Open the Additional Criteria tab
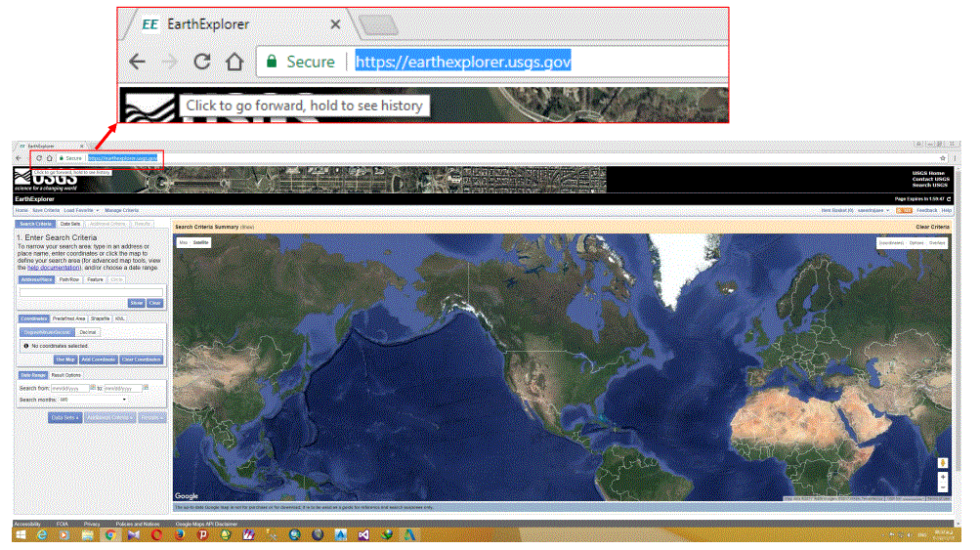The width and height of the screenshot is (980, 550). tap(107, 224)
